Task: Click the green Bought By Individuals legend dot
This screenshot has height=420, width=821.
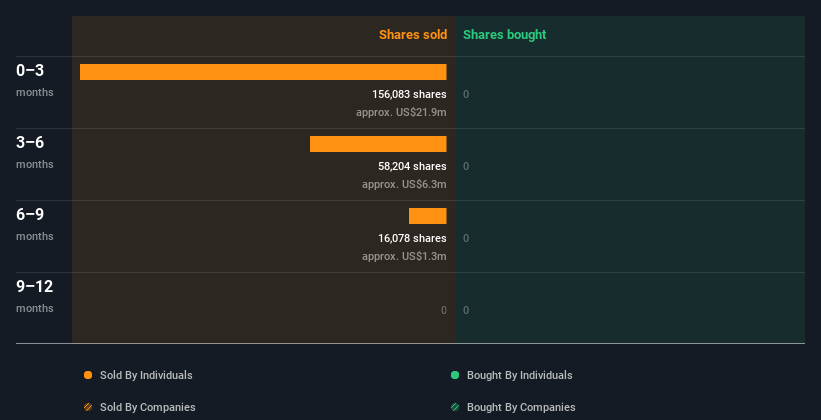Action: click(x=455, y=375)
